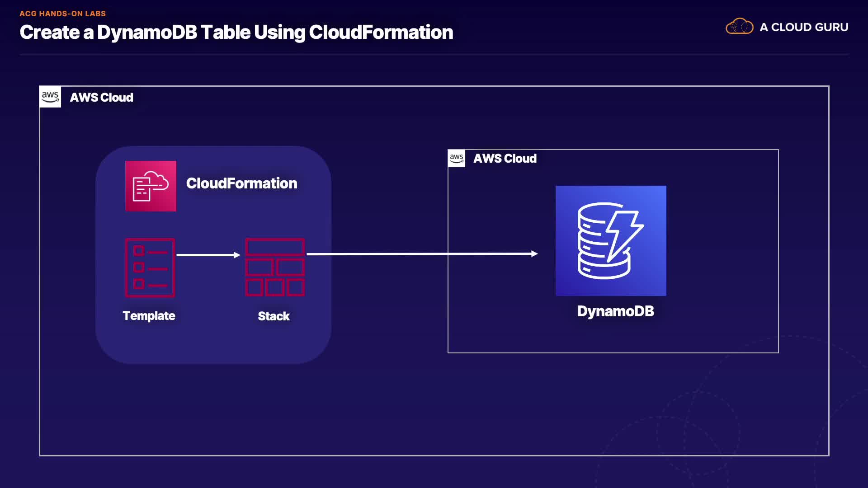Click the A CLOUD GURU brand text
The width and height of the screenshot is (868, 488).
pyautogui.click(x=803, y=27)
